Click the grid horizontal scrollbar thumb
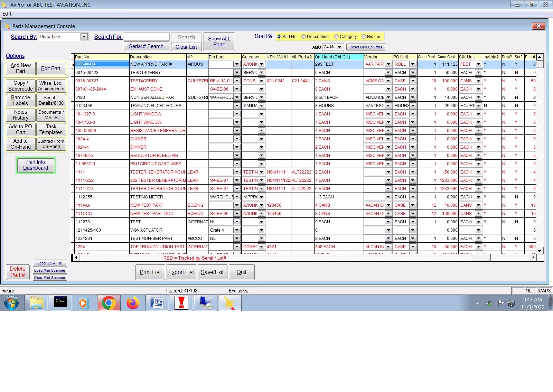The image size is (553, 392). coord(481,258)
